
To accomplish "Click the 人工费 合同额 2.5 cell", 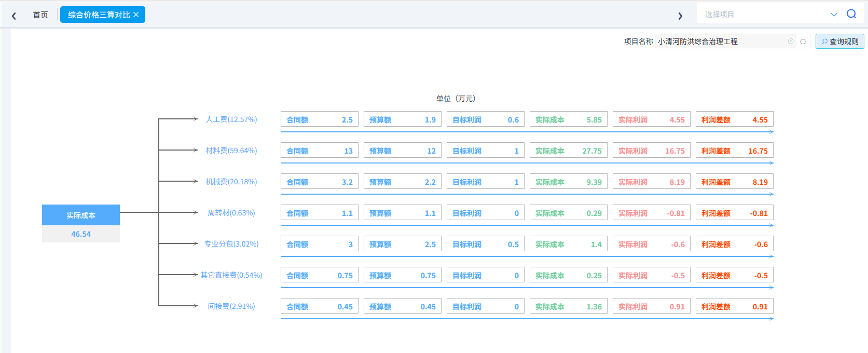I will click(x=320, y=119).
